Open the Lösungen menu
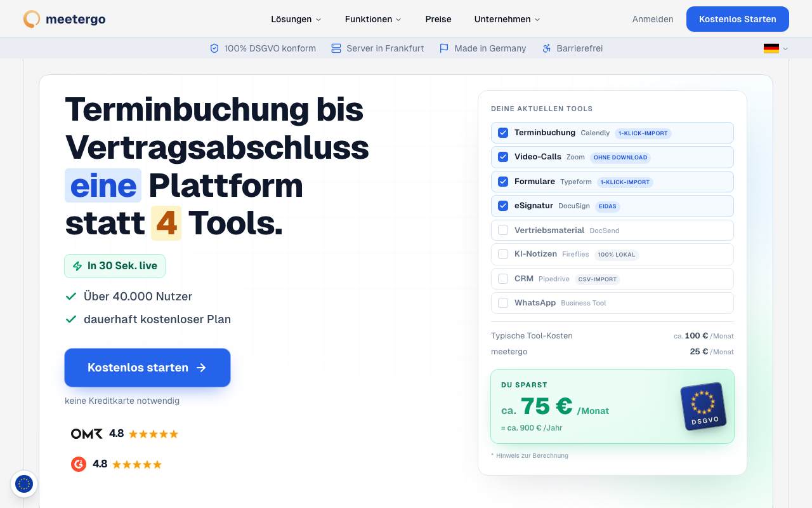 [x=296, y=19]
